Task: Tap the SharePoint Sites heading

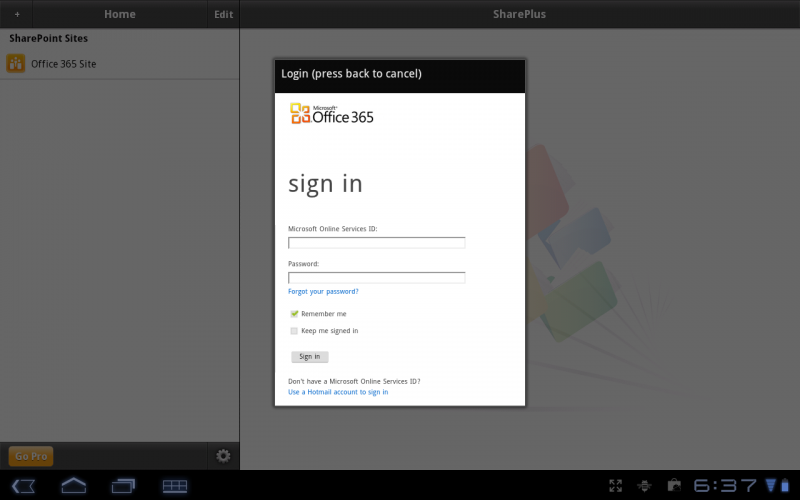Action: coord(48,38)
